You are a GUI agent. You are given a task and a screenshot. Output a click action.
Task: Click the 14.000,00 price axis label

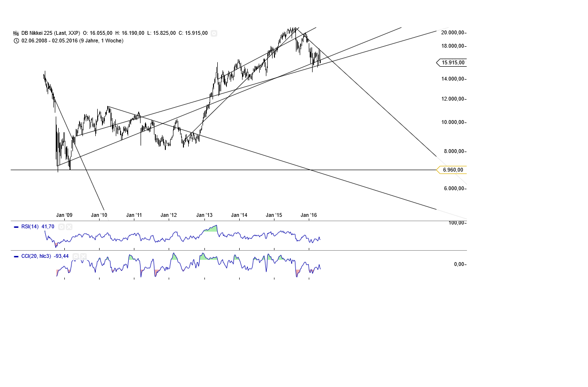click(453, 79)
